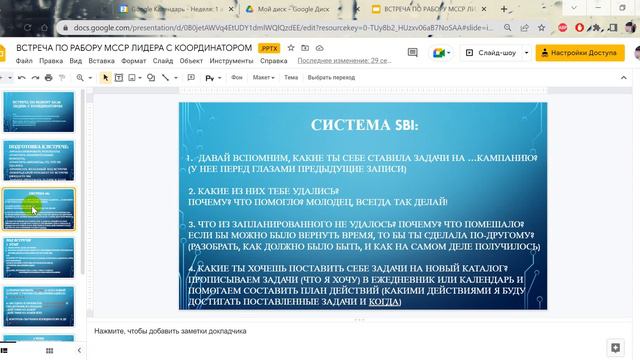
Task: Click the Фон background button
Action: click(237, 77)
